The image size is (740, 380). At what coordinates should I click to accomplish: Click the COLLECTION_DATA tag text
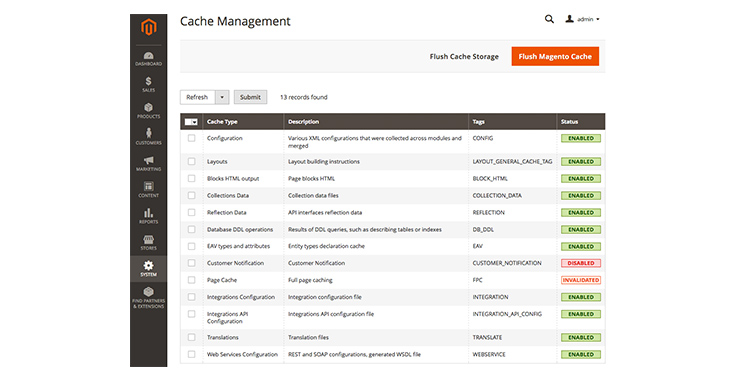point(497,195)
